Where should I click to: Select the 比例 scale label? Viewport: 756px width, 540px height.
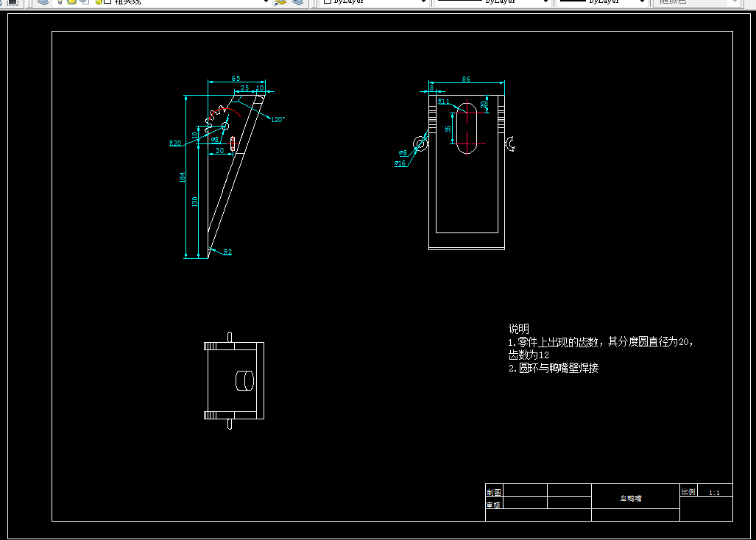pyautogui.click(x=688, y=491)
